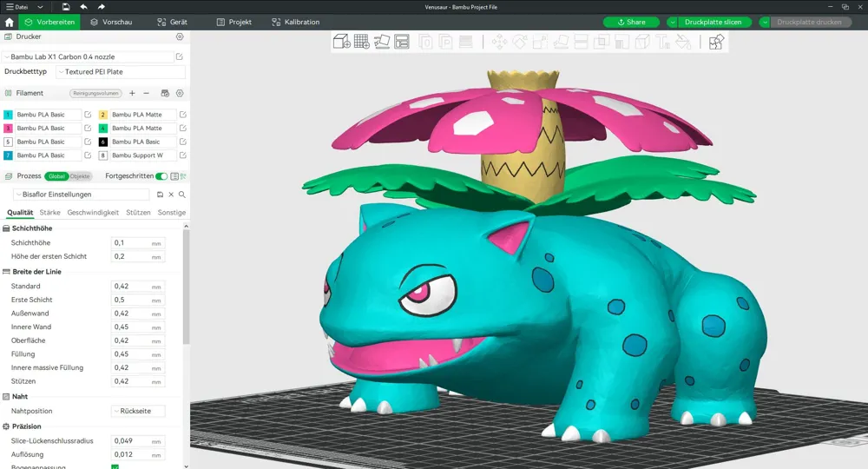Save the Bisaflor Einstellungen process preset
This screenshot has width=868, height=469.
(160, 195)
